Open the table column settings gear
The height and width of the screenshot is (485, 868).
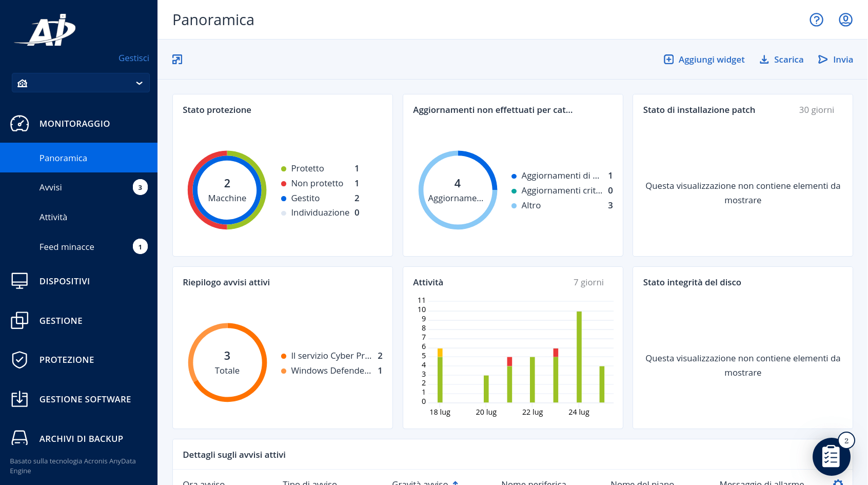tap(838, 482)
